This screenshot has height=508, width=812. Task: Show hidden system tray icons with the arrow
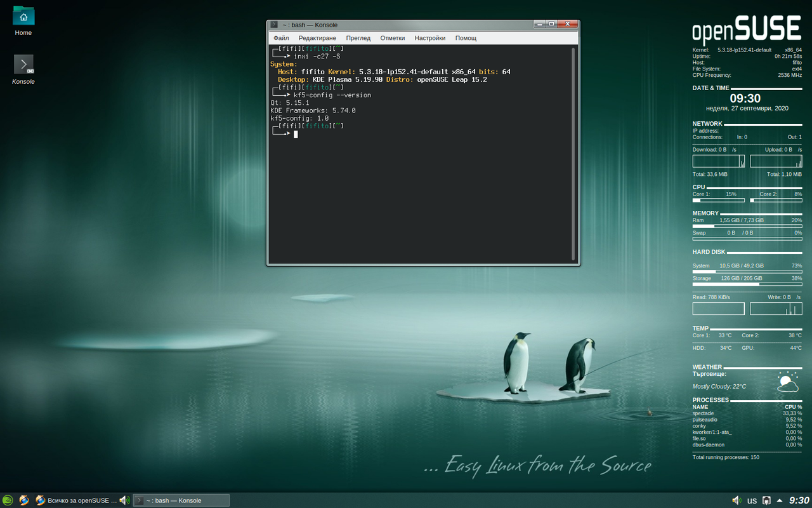coord(780,500)
